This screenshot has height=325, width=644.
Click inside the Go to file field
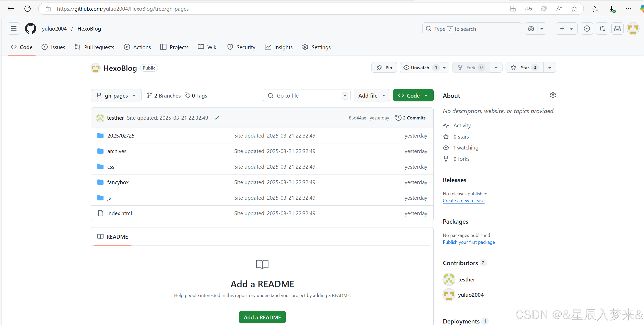pyautogui.click(x=306, y=95)
